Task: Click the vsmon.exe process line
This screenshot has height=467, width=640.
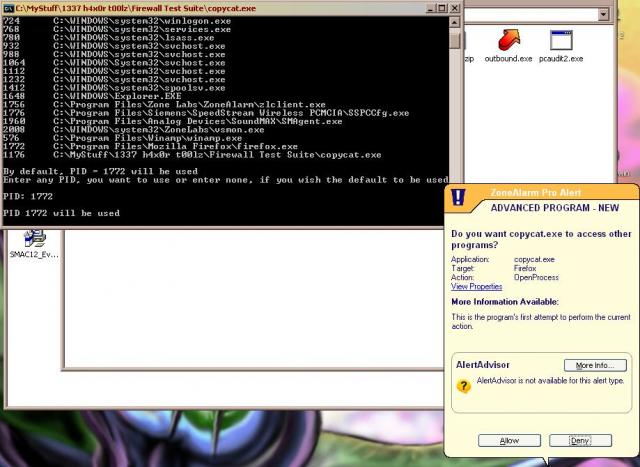Action: click(133, 129)
